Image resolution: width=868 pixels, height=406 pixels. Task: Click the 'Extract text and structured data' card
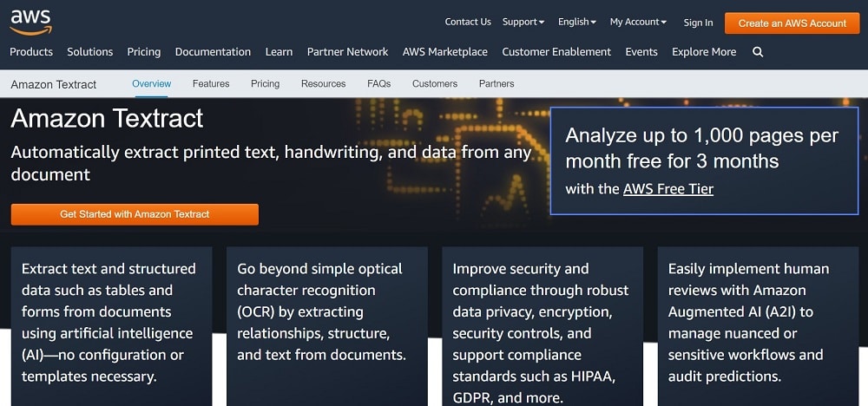tap(111, 326)
